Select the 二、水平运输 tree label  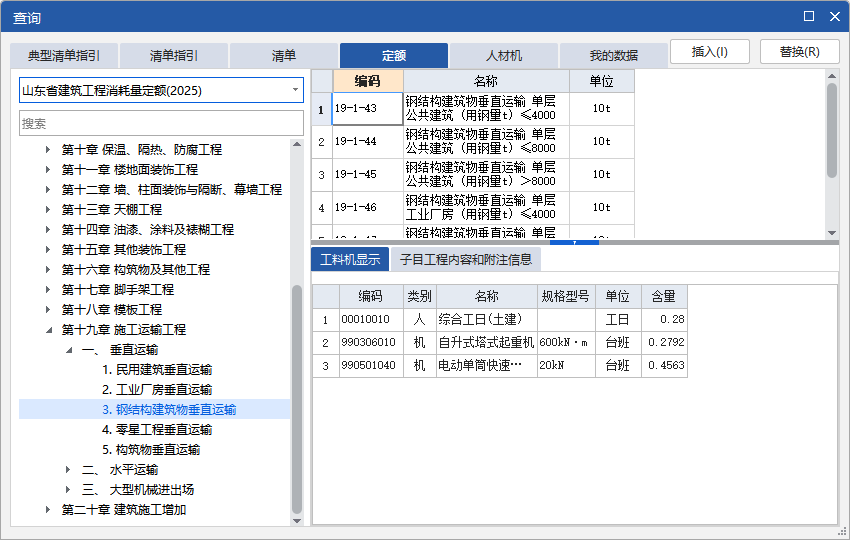[x=120, y=470]
